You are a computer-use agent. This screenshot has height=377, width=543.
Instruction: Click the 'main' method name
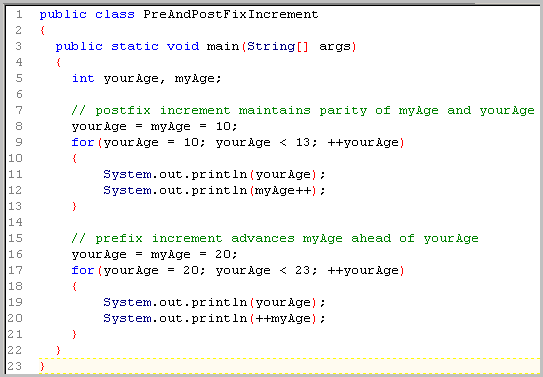click(223, 46)
